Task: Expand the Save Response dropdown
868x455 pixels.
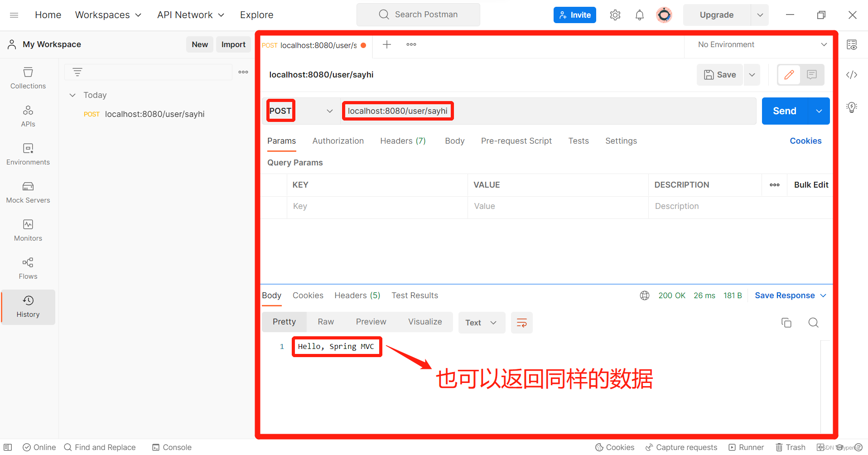Action: coord(791,295)
